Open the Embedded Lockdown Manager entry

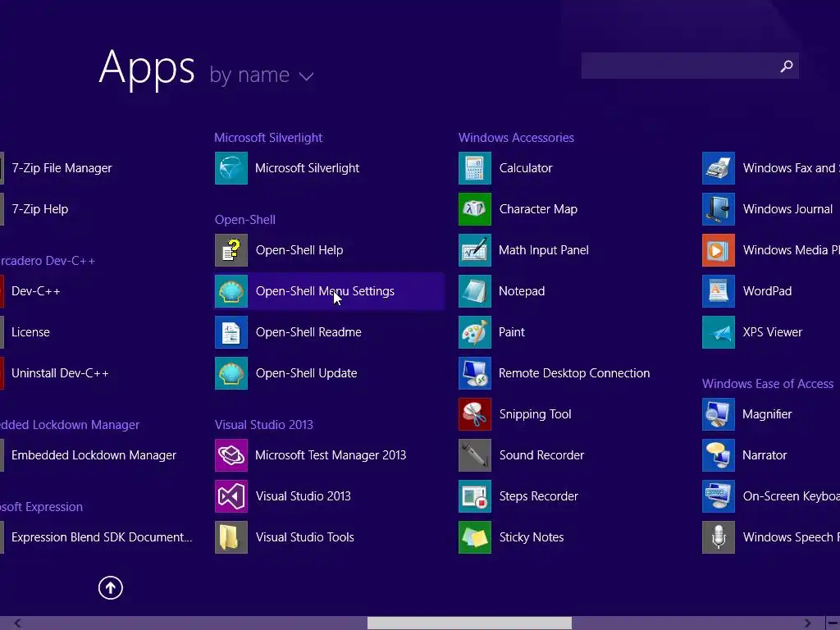coord(94,455)
